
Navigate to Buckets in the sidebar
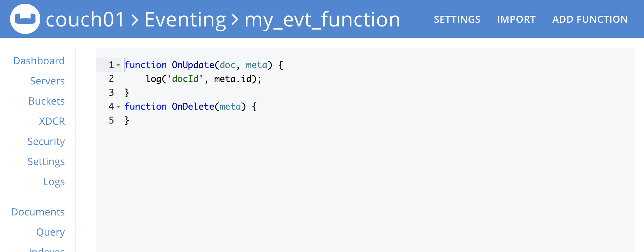tap(47, 101)
